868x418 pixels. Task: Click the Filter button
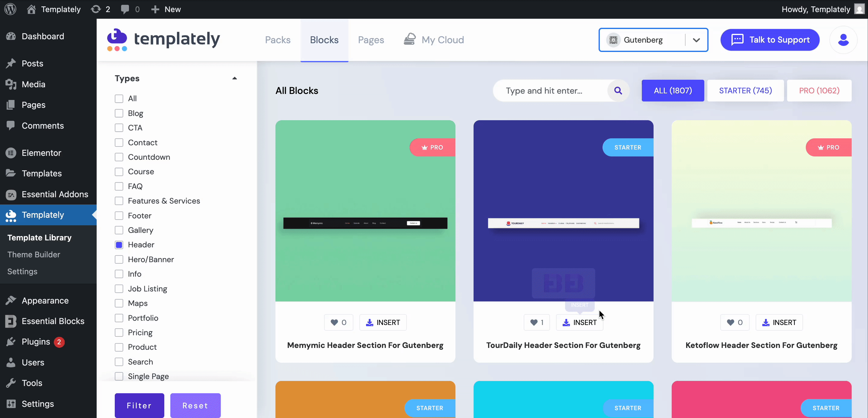[x=139, y=405]
